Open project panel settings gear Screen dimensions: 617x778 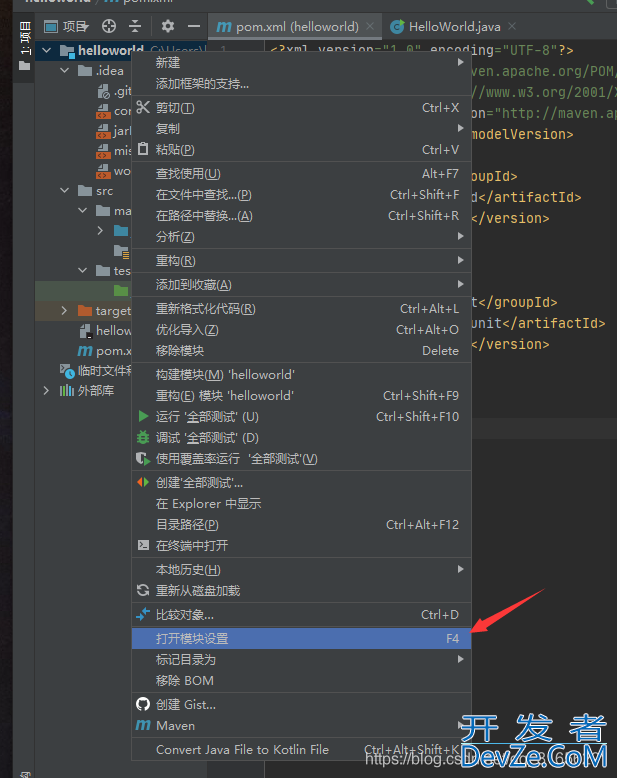[168, 26]
